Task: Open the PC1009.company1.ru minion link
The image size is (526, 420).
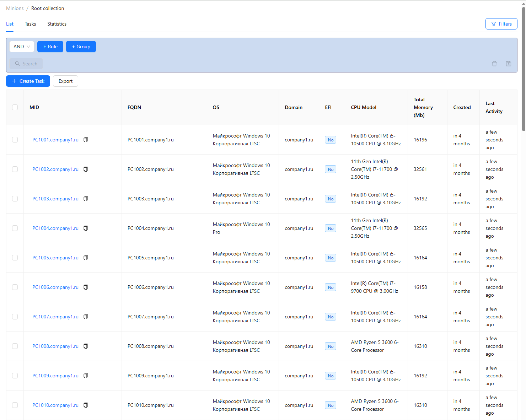Action: point(55,376)
